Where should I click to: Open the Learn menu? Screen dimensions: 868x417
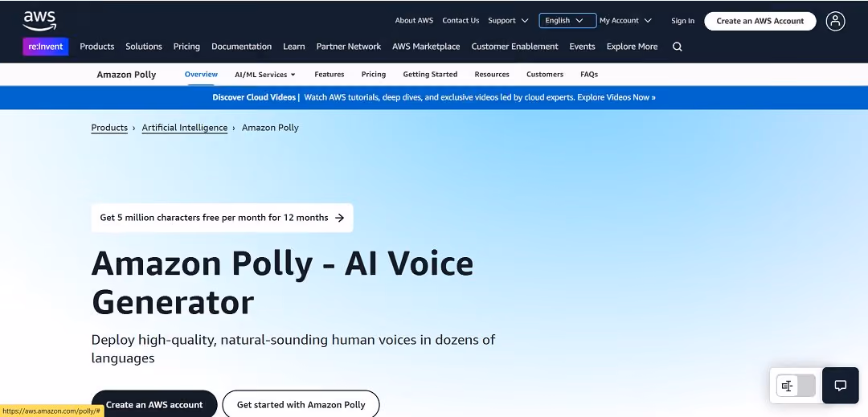[x=294, y=47]
